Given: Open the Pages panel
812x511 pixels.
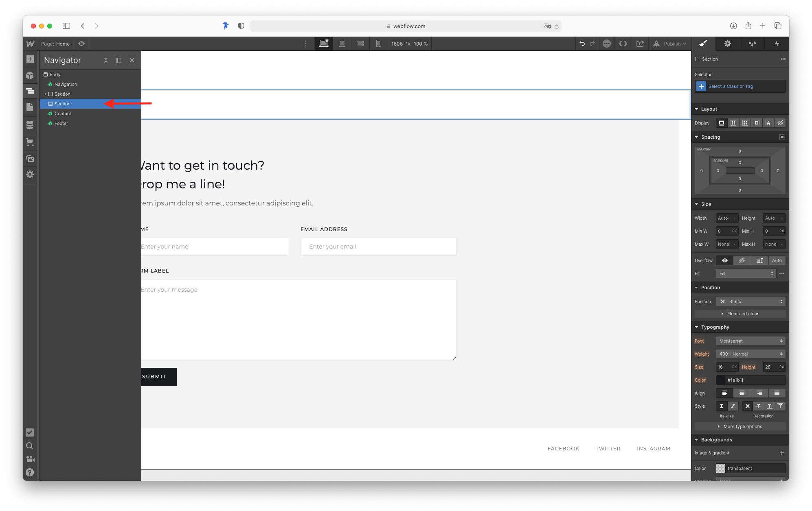Looking at the screenshot, I should point(30,107).
